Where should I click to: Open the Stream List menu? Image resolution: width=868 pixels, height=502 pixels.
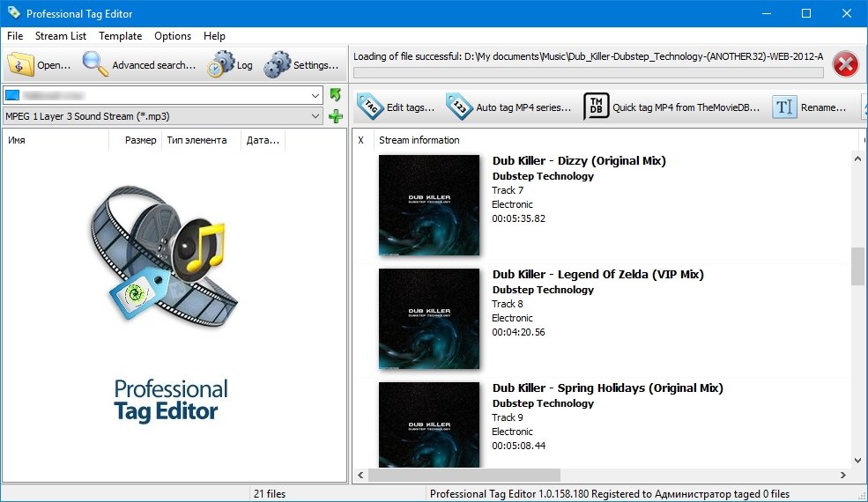(x=60, y=36)
